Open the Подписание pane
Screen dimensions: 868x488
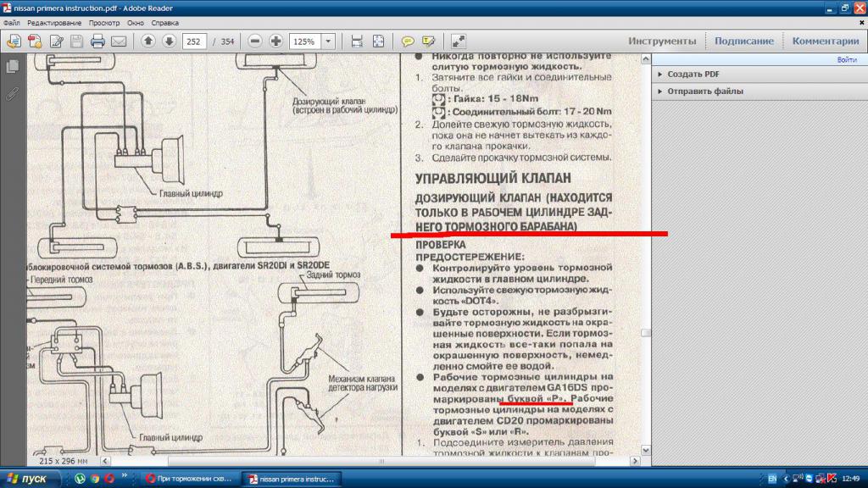[x=744, y=41]
